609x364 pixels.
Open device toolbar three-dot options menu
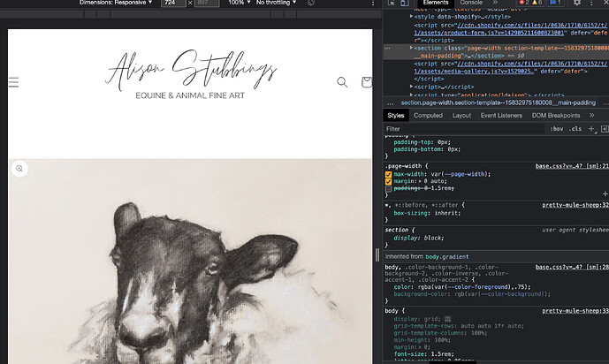(373, 3)
